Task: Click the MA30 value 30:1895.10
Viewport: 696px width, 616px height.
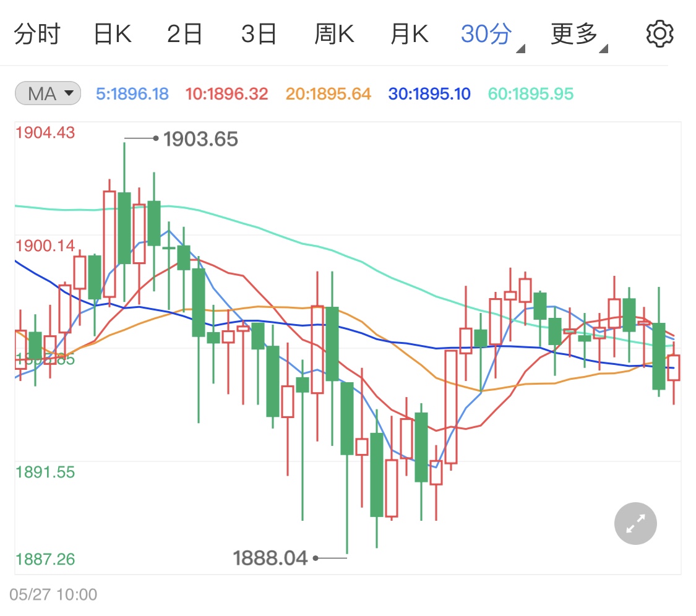Action: (429, 93)
